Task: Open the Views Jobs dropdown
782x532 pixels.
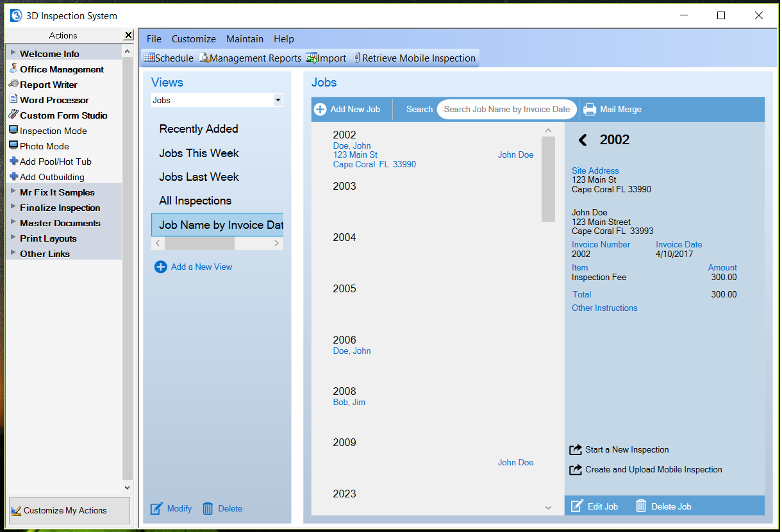Action: coord(278,100)
